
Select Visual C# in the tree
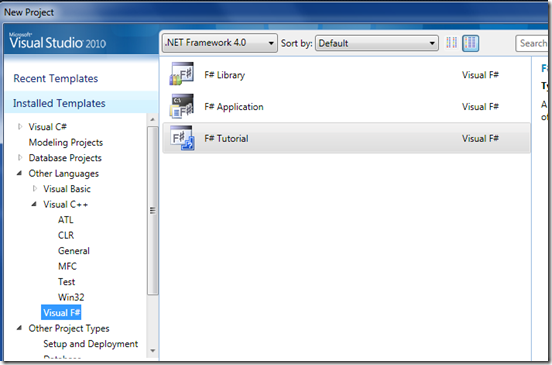(48, 127)
